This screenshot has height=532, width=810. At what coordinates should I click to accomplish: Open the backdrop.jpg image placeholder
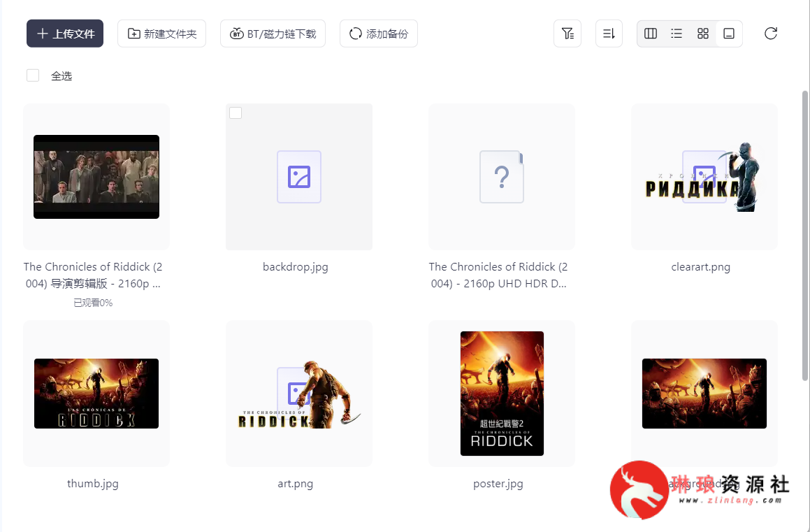(x=299, y=177)
